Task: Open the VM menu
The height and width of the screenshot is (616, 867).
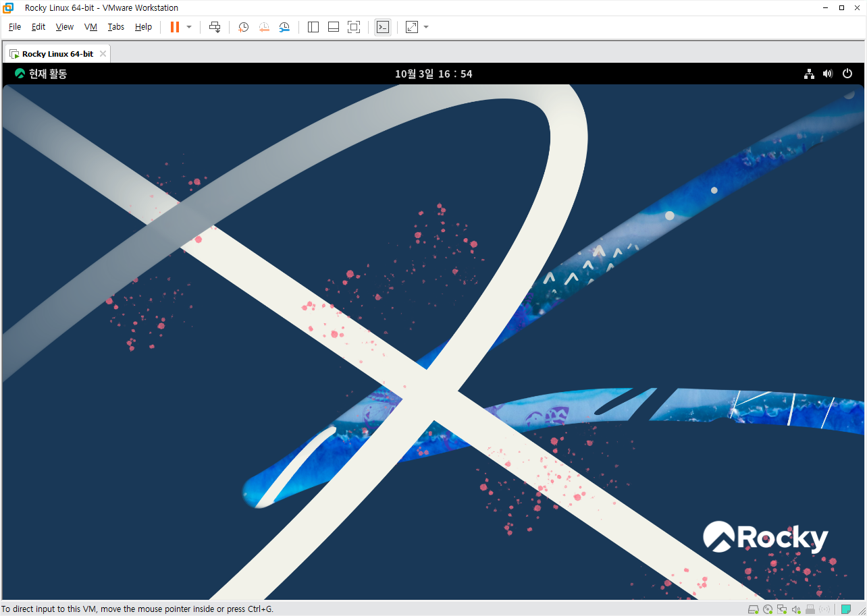Action: [91, 27]
